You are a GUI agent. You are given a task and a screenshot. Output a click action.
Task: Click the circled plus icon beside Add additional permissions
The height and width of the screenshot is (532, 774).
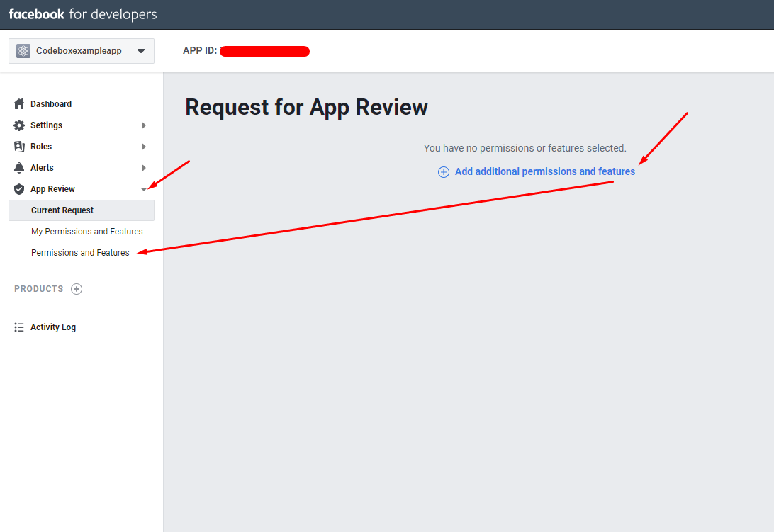coord(444,171)
